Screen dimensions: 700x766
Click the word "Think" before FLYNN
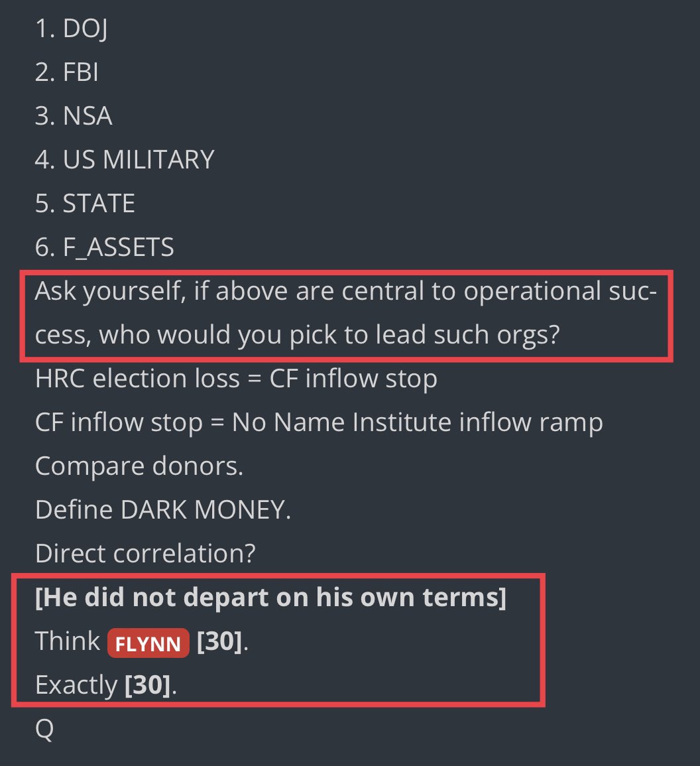pyautogui.click(x=68, y=642)
